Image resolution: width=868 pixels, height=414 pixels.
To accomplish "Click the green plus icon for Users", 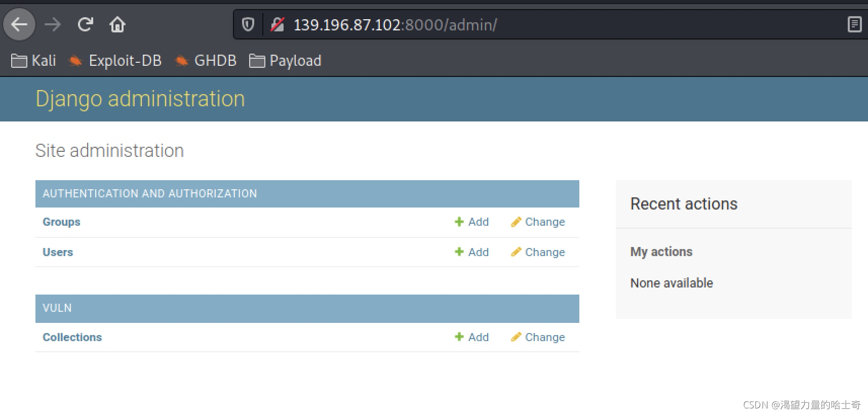I will coord(459,252).
